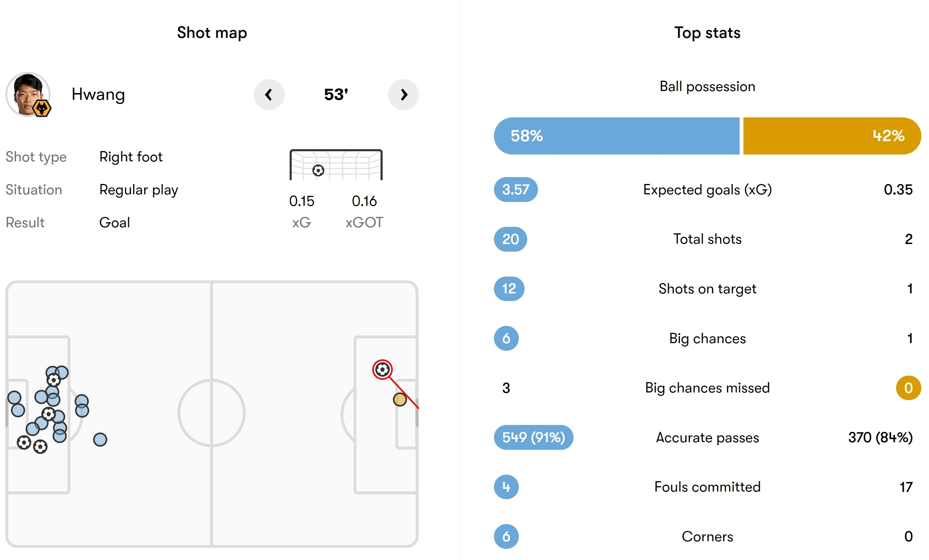Click the 3.57 expected goals badge
This screenshot has height=560, width=929.
[x=516, y=189]
